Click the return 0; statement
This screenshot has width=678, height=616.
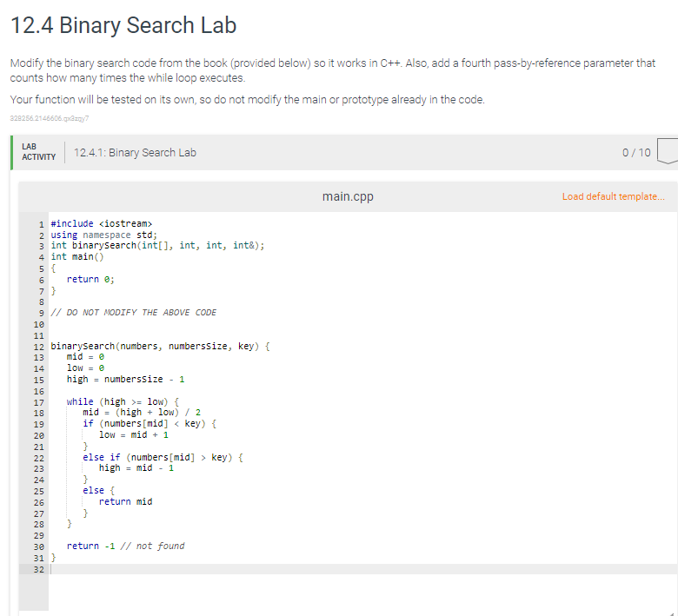[90, 279]
